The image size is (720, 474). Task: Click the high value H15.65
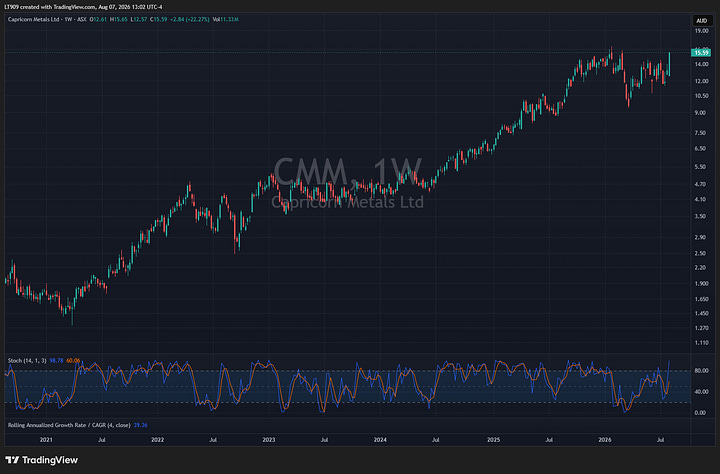[x=118, y=19]
